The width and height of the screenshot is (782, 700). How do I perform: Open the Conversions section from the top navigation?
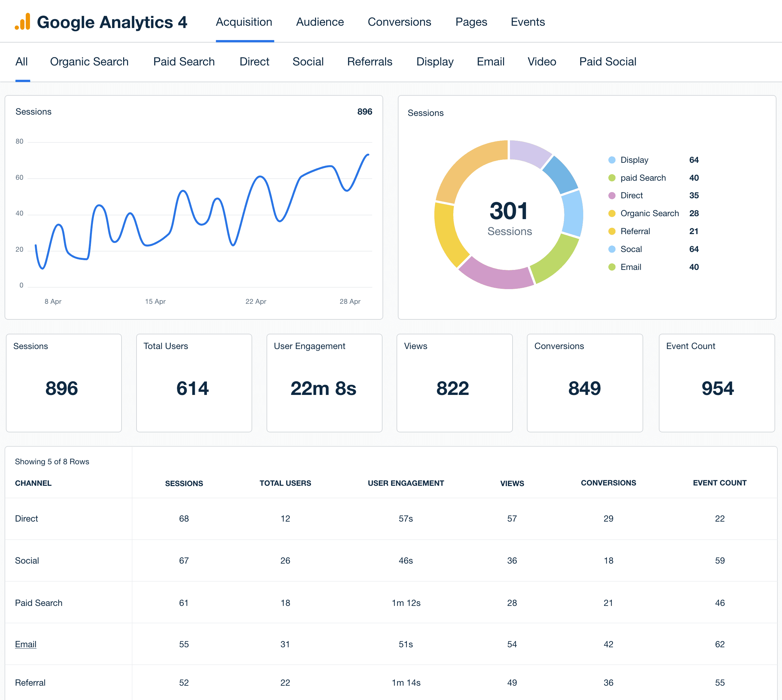tap(399, 22)
